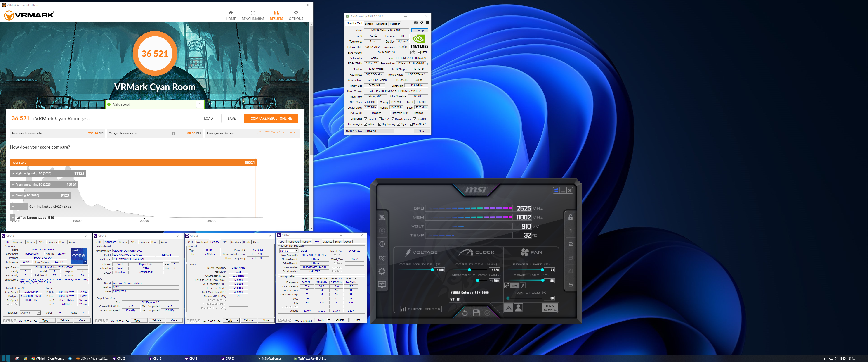
Task: Click Afterburner save floppy icon
Action: tap(476, 313)
